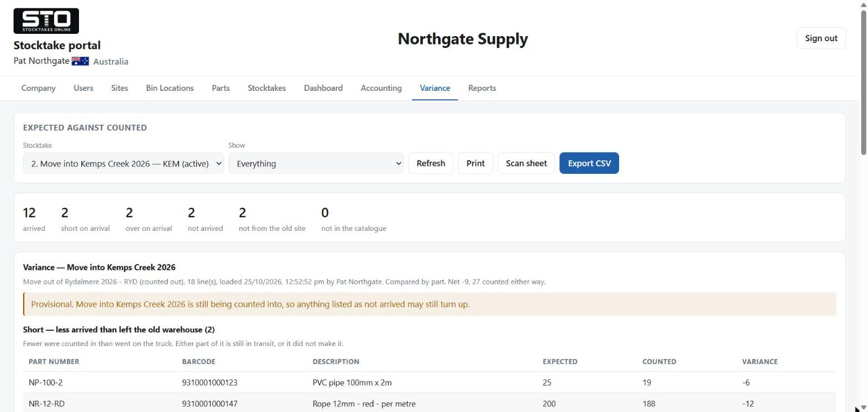Open the Stocktakes tab

tap(267, 88)
